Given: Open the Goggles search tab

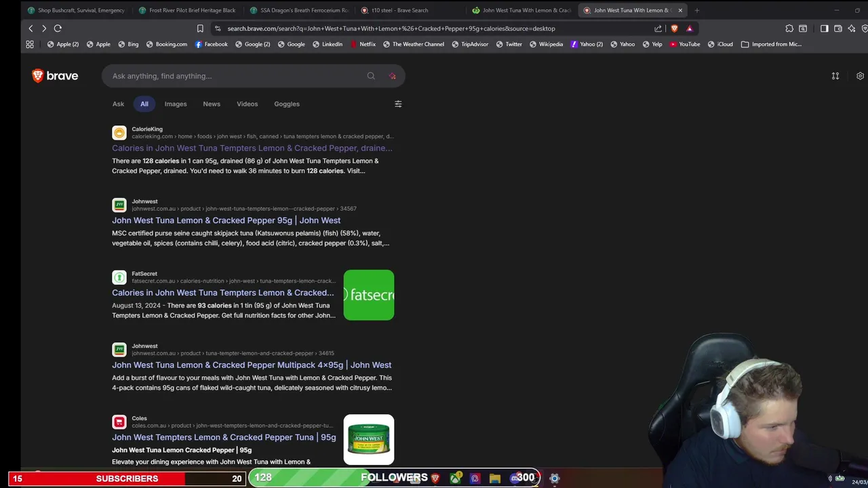Looking at the screenshot, I should tap(287, 104).
